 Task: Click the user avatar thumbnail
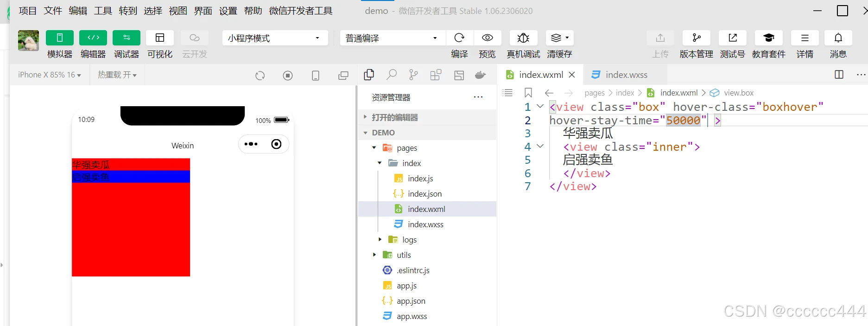28,41
